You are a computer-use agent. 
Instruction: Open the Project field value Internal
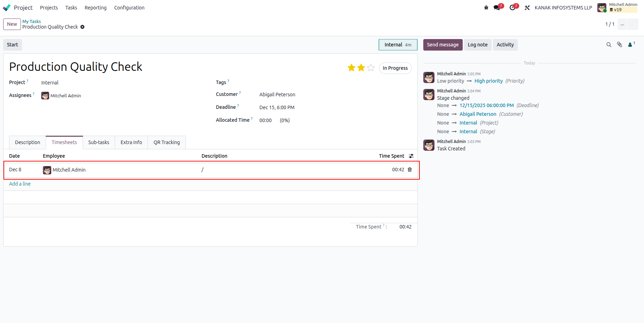point(50,83)
